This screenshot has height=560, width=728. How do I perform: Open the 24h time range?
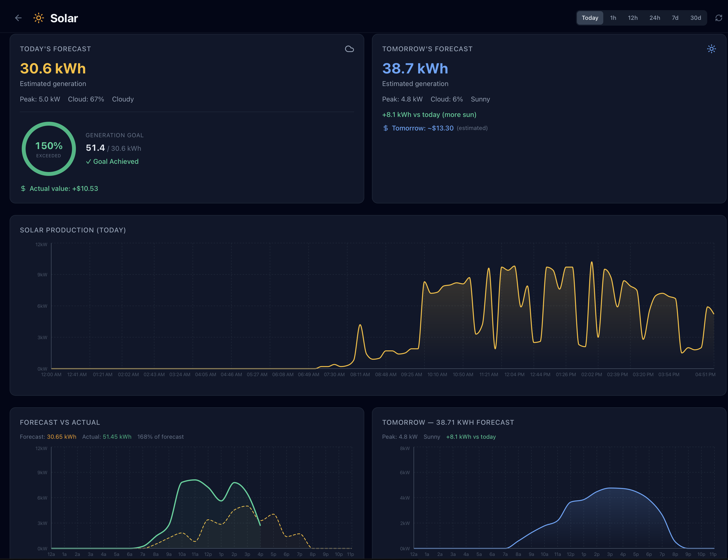654,18
